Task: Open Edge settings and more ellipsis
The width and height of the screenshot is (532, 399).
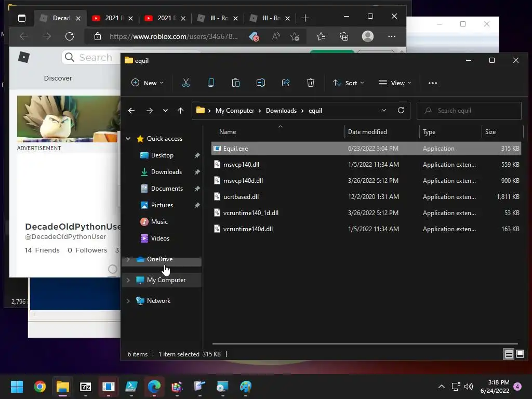Action: click(392, 36)
